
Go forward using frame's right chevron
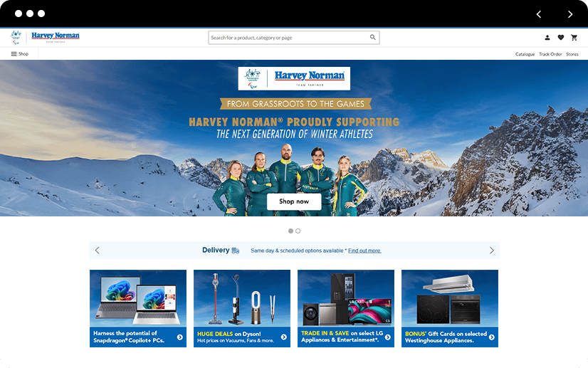570,14
